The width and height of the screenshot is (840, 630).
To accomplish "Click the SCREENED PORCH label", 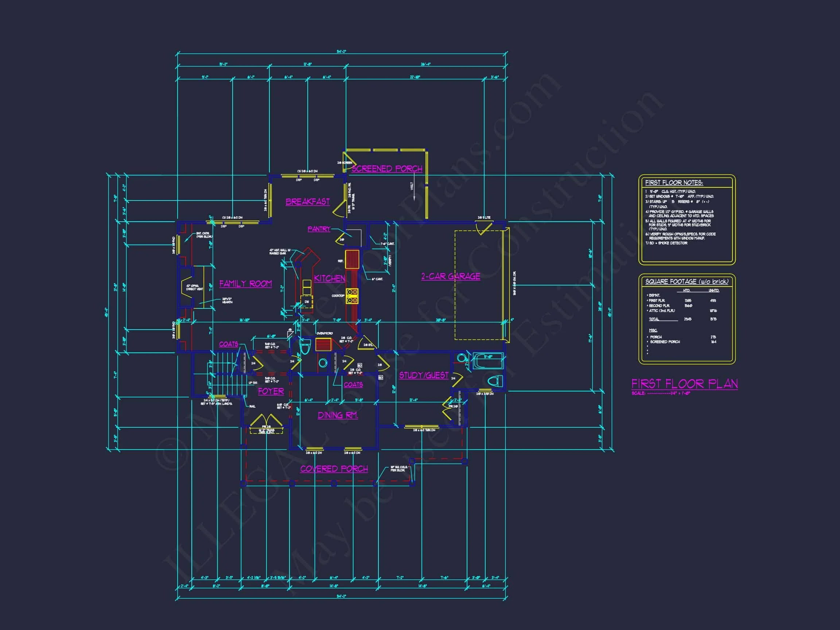I will 386,168.
